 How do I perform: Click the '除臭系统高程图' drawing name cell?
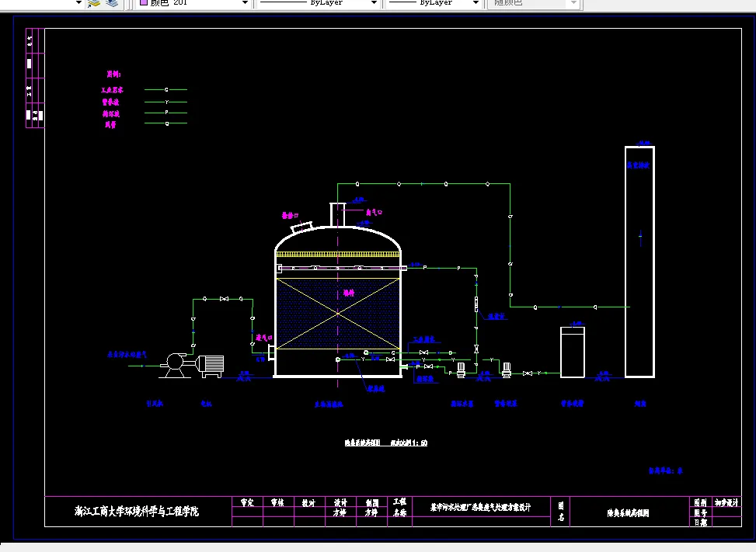click(629, 513)
